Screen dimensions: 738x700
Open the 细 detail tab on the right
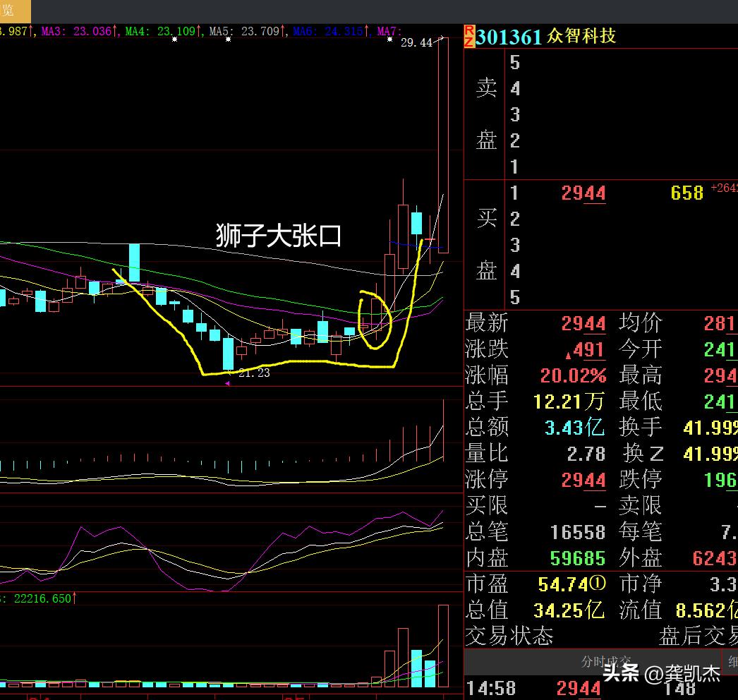(x=733, y=662)
